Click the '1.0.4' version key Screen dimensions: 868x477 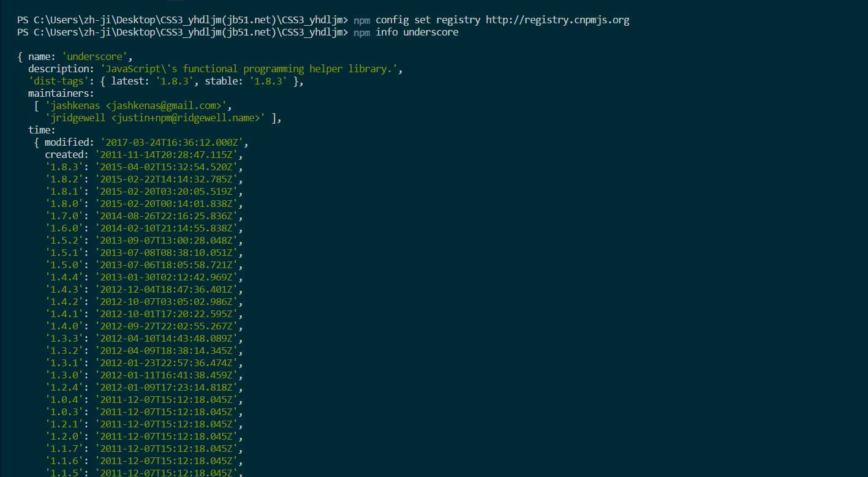click(64, 400)
